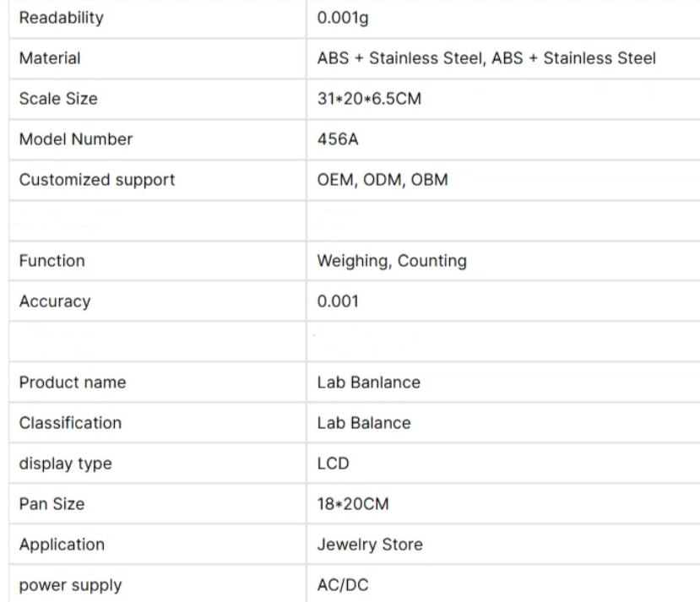Select the 0.001g readability value
The width and height of the screenshot is (700, 602).
point(343,18)
